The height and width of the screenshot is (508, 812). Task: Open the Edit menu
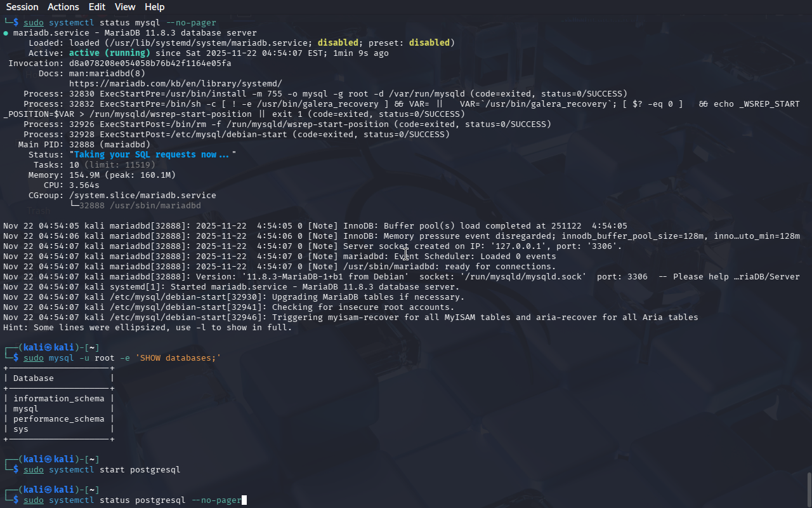(x=97, y=7)
